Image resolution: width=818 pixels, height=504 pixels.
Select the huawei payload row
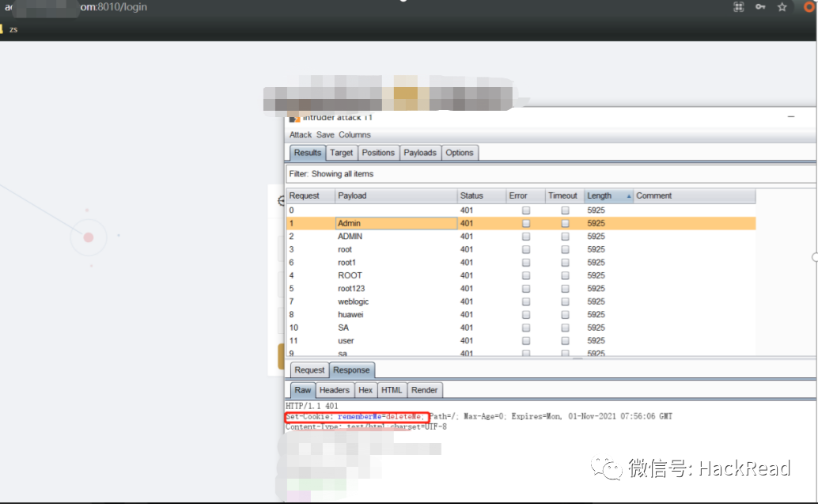click(350, 315)
